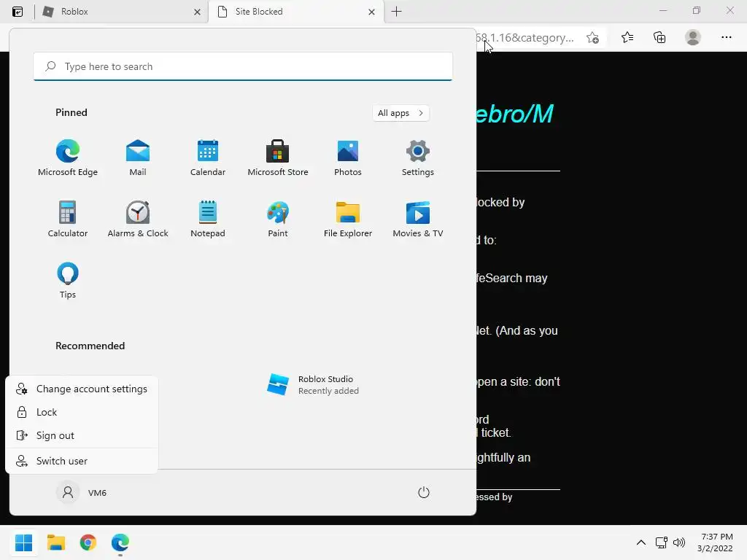Click the Edge address bar URL

(x=525, y=38)
